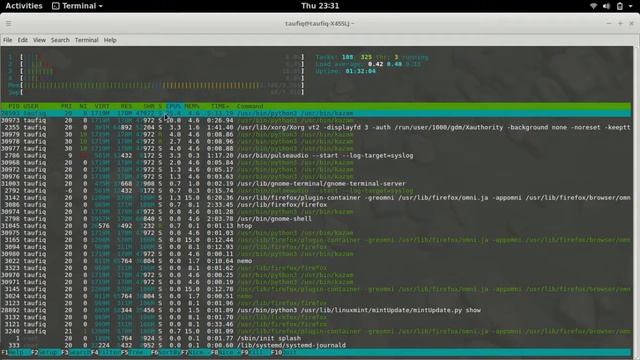Click F3 Search in htop footer
This screenshot has width=640, height=360.
point(76,352)
